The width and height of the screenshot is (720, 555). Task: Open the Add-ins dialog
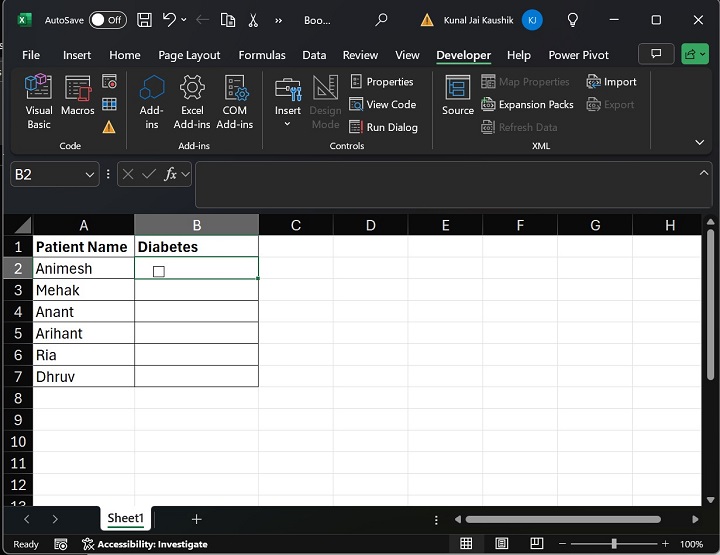[x=152, y=100]
